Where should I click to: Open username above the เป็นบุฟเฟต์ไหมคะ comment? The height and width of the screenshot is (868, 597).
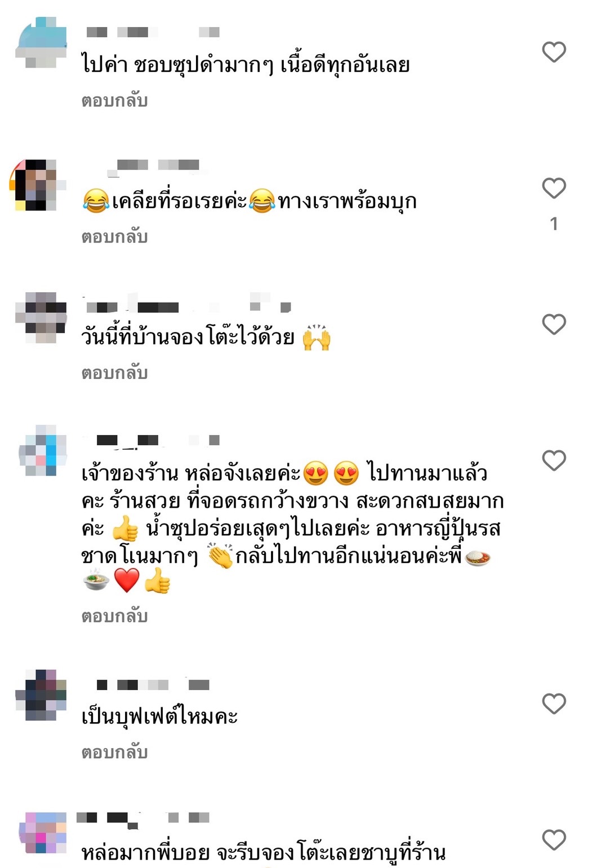pos(153,684)
